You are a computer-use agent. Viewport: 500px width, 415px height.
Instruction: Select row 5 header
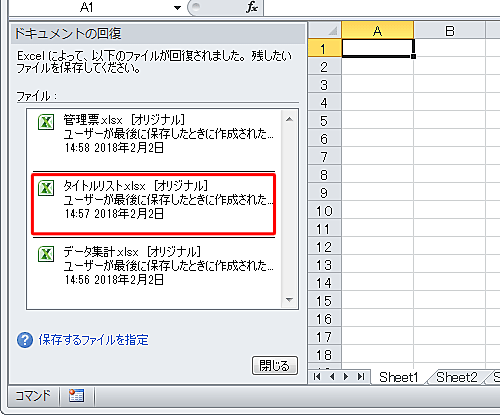325,121
